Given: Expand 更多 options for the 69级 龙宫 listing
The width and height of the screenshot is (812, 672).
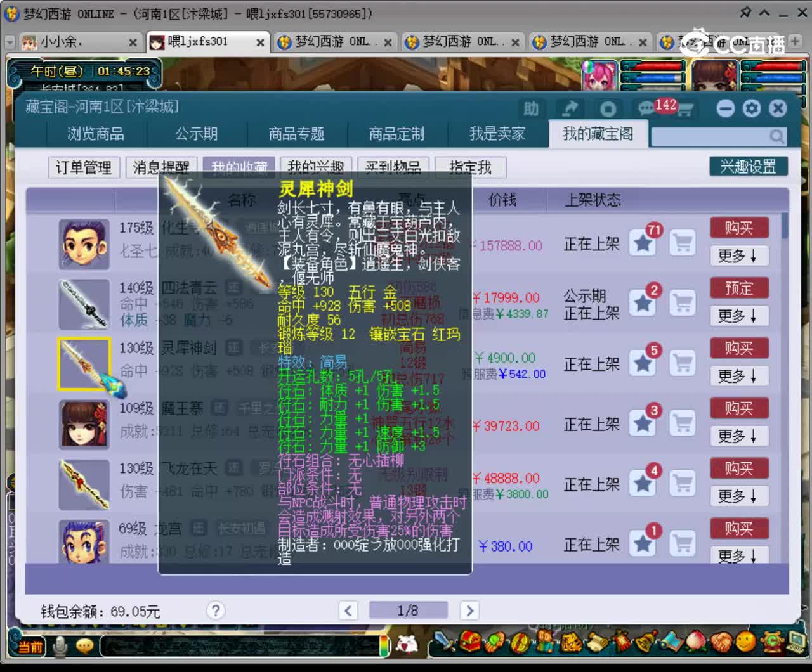Looking at the screenshot, I should point(738,556).
